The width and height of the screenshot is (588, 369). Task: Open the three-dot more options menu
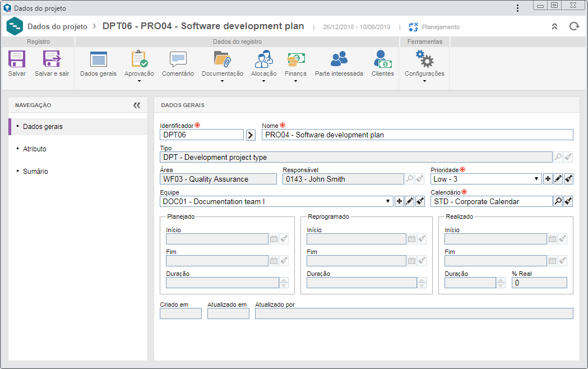point(517,8)
